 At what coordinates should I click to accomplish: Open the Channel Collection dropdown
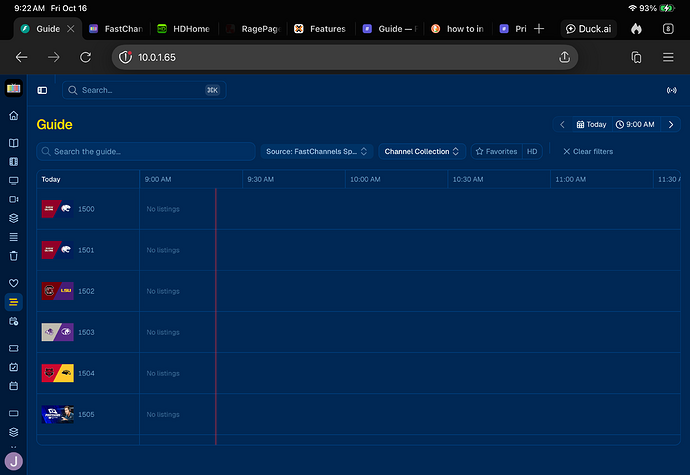pos(422,151)
